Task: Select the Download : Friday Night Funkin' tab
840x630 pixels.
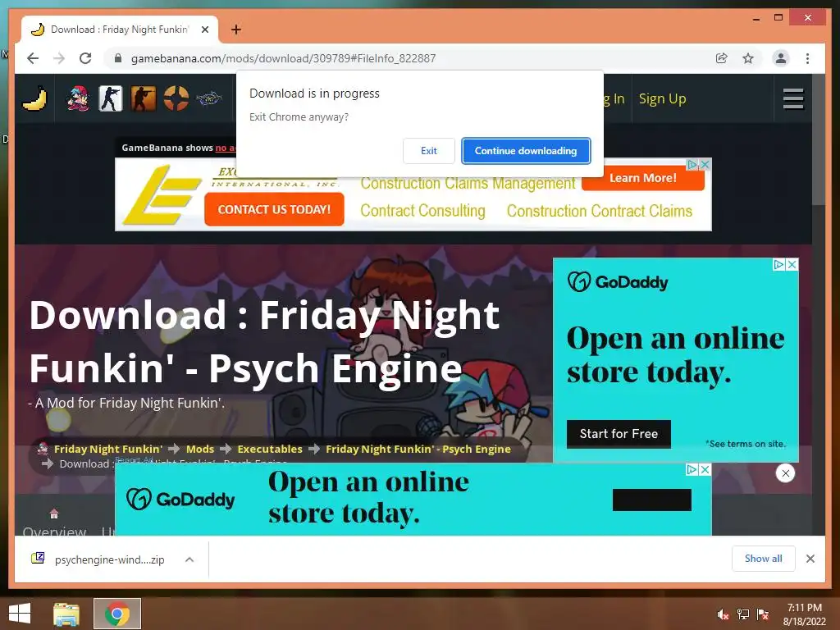Action: click(x=119, y=30)
